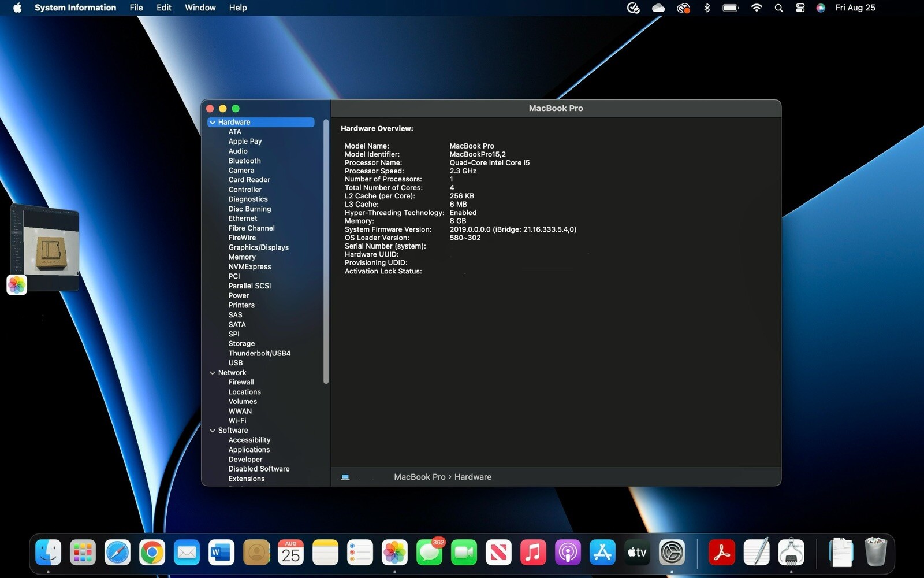The image size is (924, 578).
Task: Select Power in the Hardware list
Action: click(x=239, y=295)
